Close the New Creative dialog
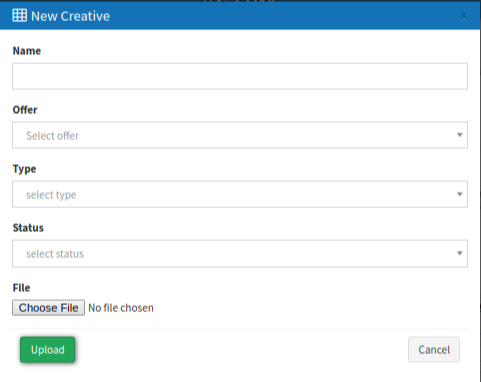The height and width of the screenshot is (382, 481). pyautogui.click(x=464, y=16)
